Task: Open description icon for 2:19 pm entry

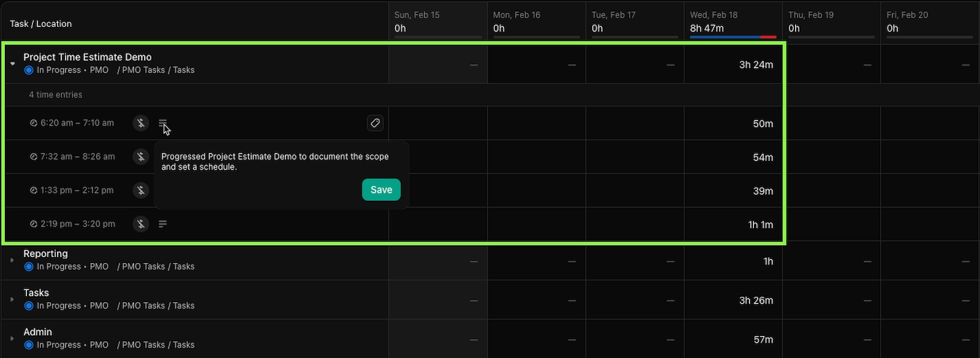Action: click(x=162, y=224)
